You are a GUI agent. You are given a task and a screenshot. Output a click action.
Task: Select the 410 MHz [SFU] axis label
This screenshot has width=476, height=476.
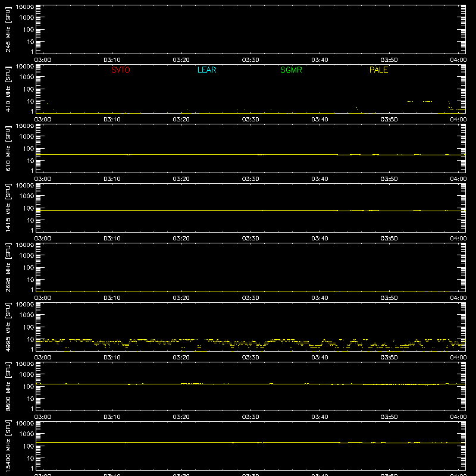point(8,89)
